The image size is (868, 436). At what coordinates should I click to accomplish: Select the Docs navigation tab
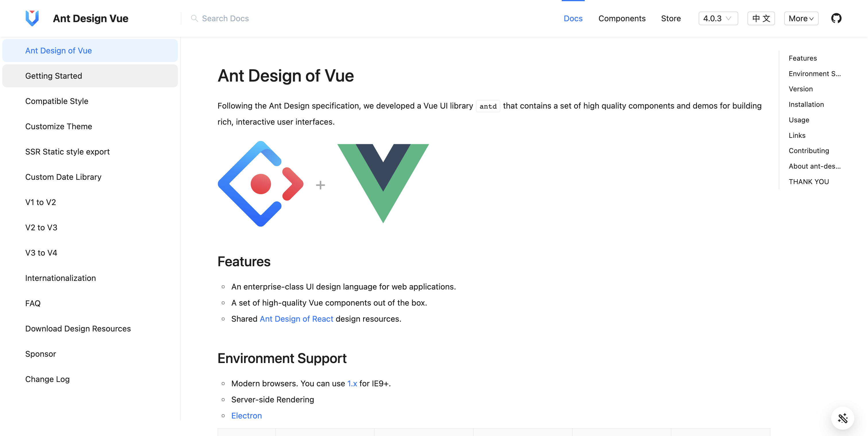point(573,18)
